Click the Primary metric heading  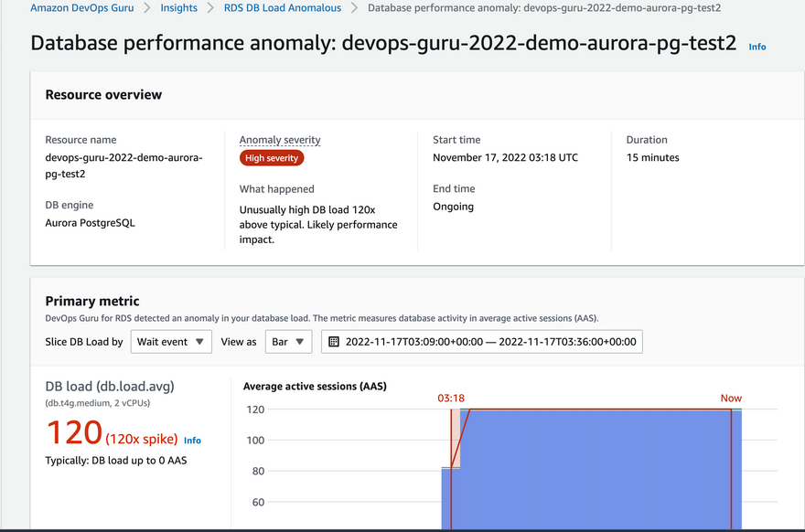[x=92, y=301]
